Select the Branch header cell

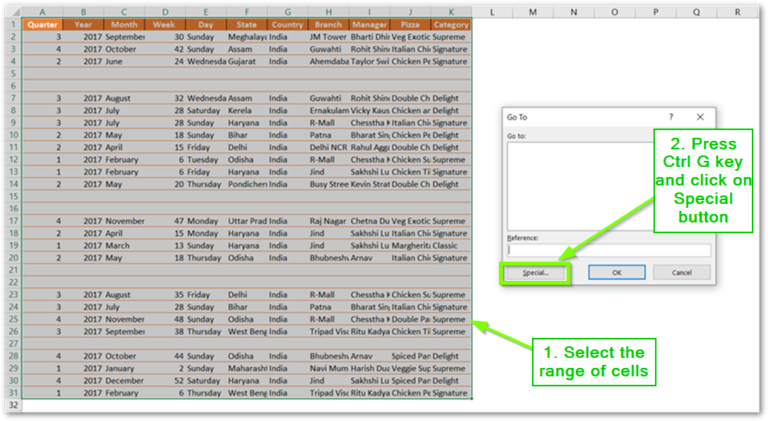point(328,24)
